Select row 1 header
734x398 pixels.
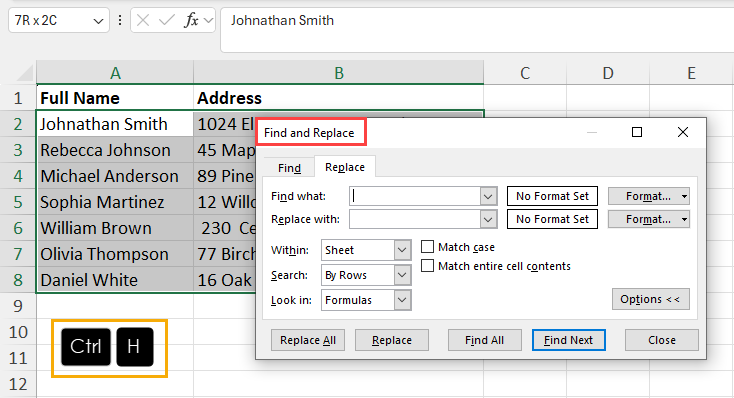pos(18,98)
